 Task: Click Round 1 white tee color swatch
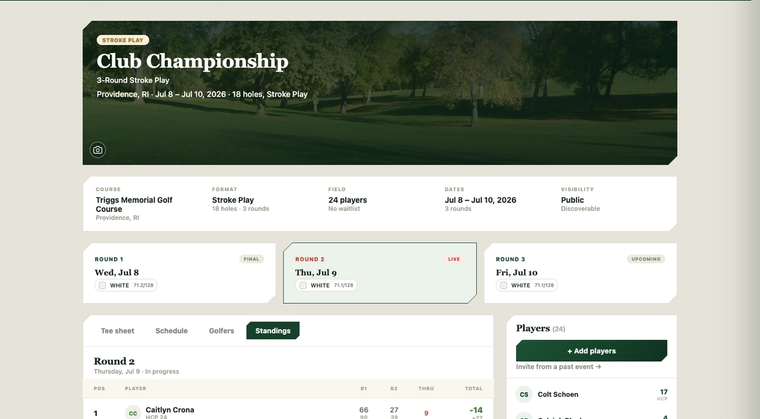click(102, 286)
